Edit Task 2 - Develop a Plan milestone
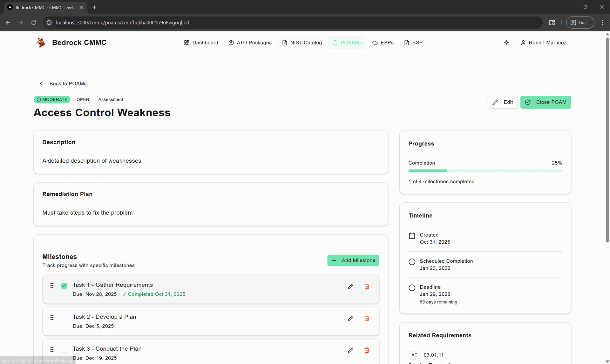 coord(350,318)
